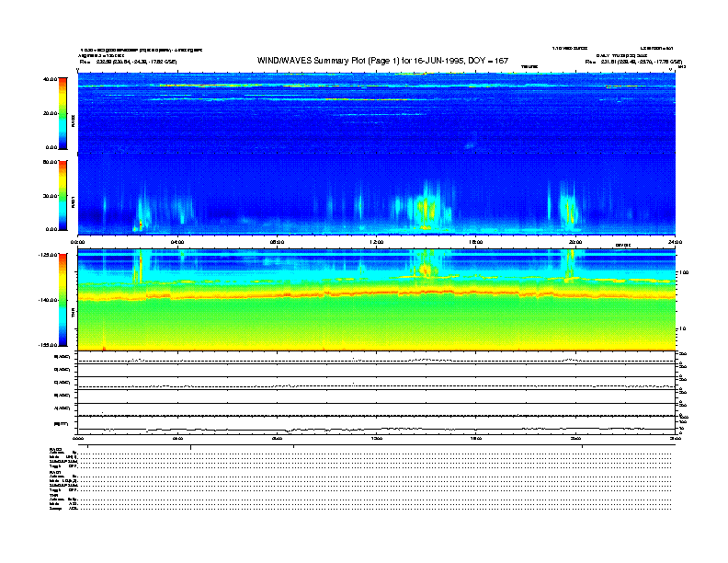Click the WIND/WAVES Summary Plot title
The height and width of the screenshot is (563, 728).
pyautogui.click(x=382, y=61)
